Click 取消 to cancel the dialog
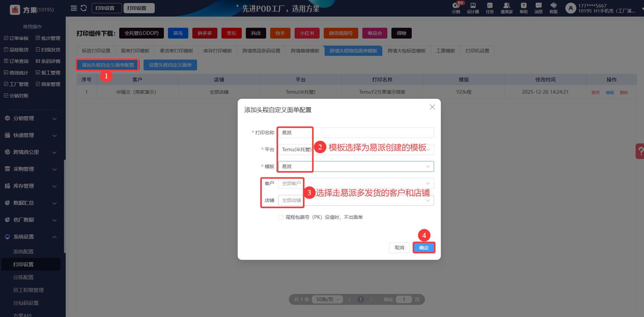The width and height of the screenshot is (644, 317). click(x=400, y=248)
